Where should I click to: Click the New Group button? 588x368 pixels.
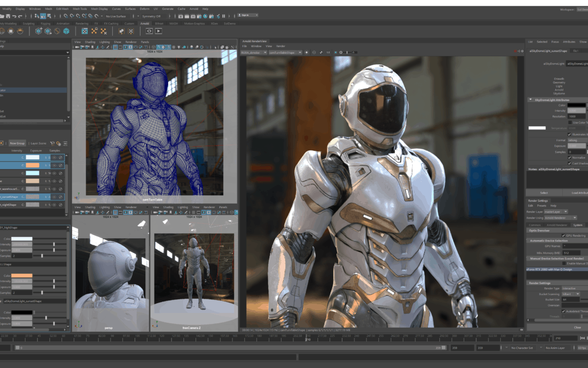[x=17, y=143]
